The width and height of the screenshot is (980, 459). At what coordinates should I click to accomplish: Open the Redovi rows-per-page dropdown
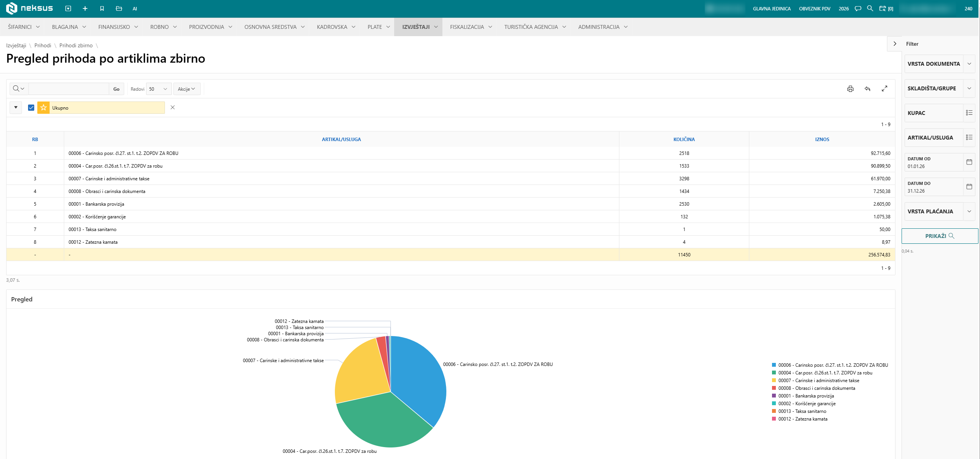coord(159,89)
